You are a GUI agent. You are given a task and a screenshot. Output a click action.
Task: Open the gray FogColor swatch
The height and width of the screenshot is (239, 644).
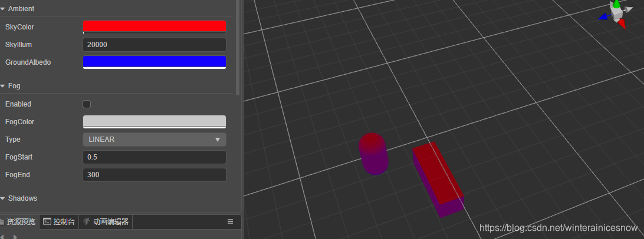pos(155,122)
